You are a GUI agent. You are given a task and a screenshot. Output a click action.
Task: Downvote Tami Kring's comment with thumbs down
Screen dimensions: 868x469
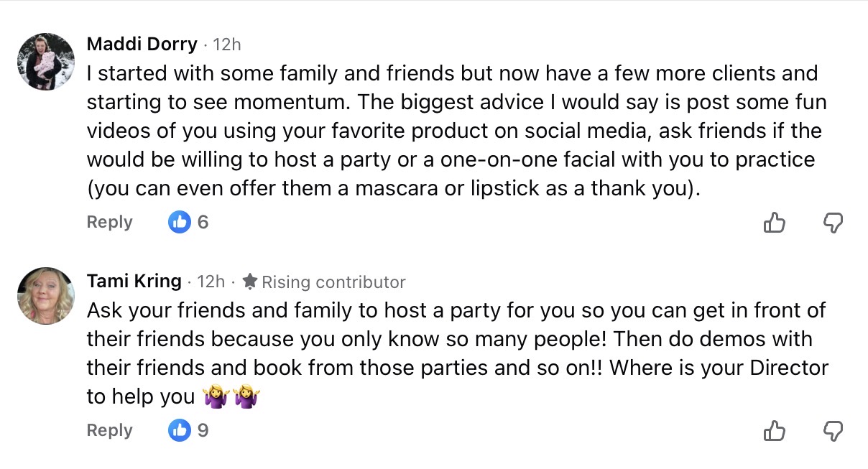pyautogui.click(x=832, y=431)
